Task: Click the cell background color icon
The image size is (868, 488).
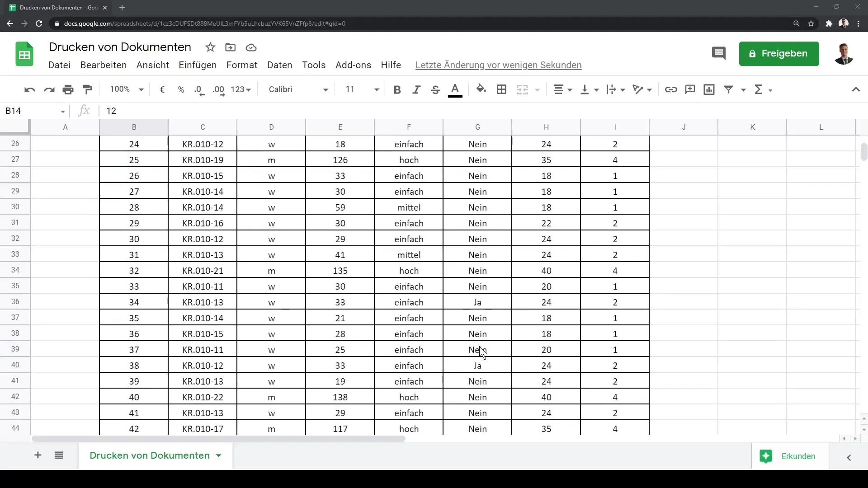Action: pyautogui.click(x=481, y=89)
